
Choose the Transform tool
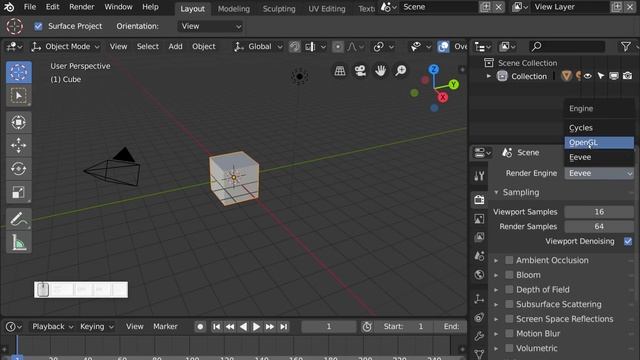(19, 122)
